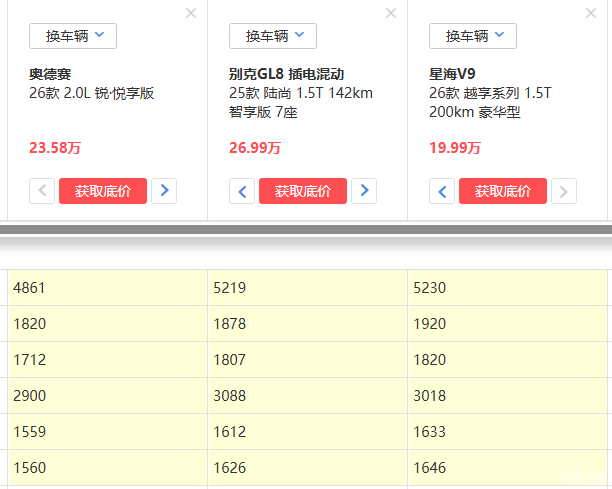This screenshot has height=489, width=612.
Task: Open 换车辆 dropdown for 星海V9
Action: (x=473, y=36)
